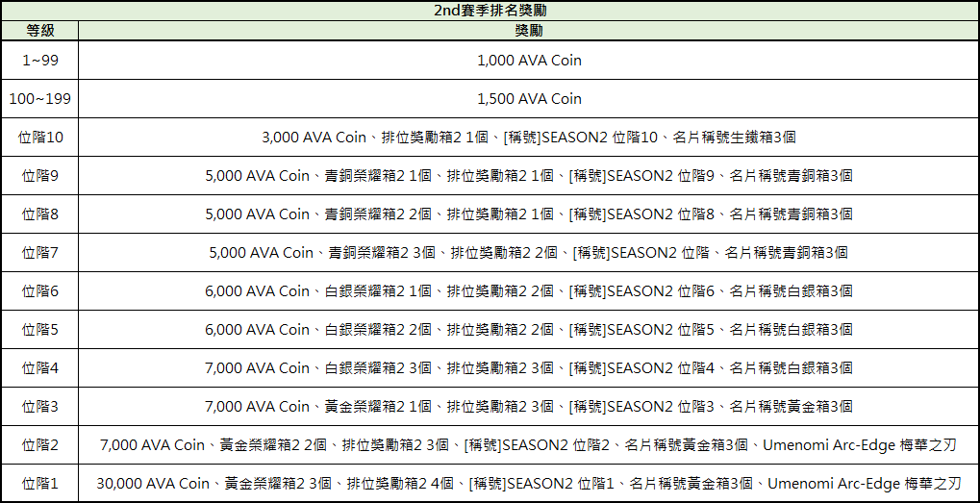
Task: Click reward cell with 白銀榮耀箱2 3個
Action: (529, 367)
